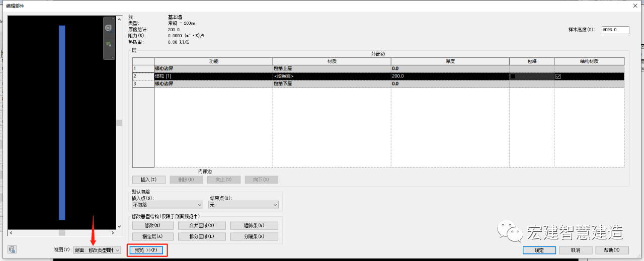644x261 pixels.
Task: Toggle the 包络 checkbox in the 结构 [1] row
Action: coord(513,76)
